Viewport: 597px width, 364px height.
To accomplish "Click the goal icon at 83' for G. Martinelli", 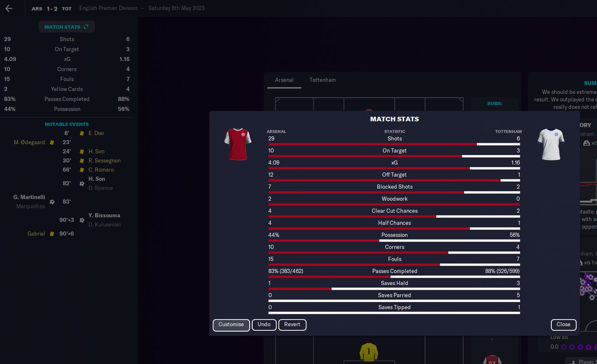I will [51, 202].
